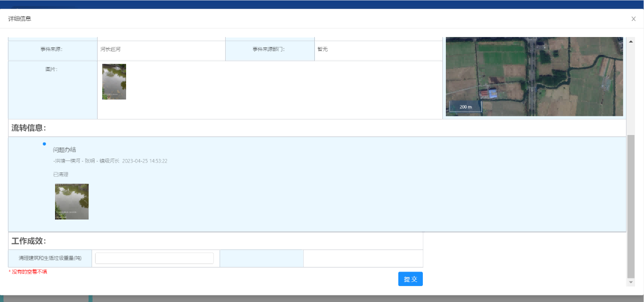The height and width of the screenshot is (302, 644).
Task: Click the scrollbar down arrow
Action: point(630,282)
